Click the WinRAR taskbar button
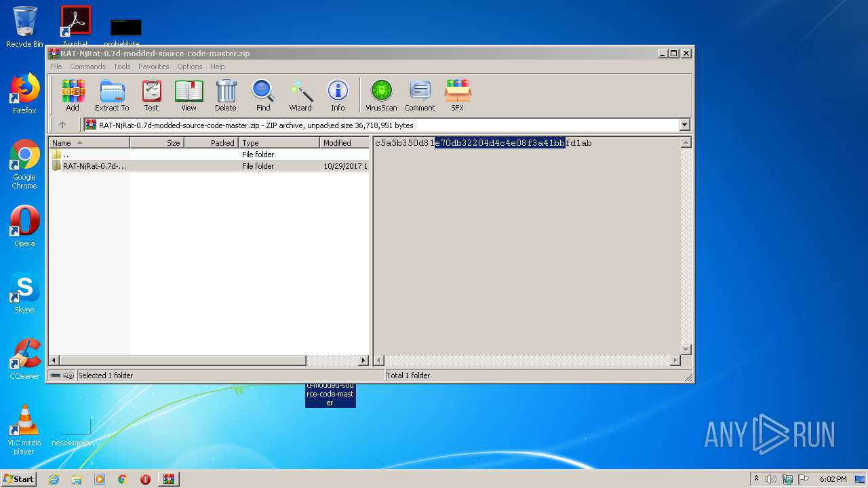The width and height of the screenshot is (868, 488). tap(168, 479)
